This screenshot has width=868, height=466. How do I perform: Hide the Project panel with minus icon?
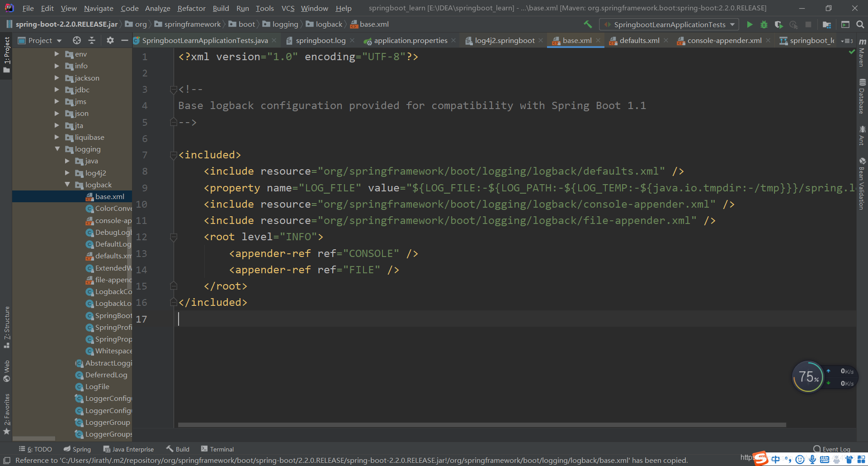[x=125, y=40]
